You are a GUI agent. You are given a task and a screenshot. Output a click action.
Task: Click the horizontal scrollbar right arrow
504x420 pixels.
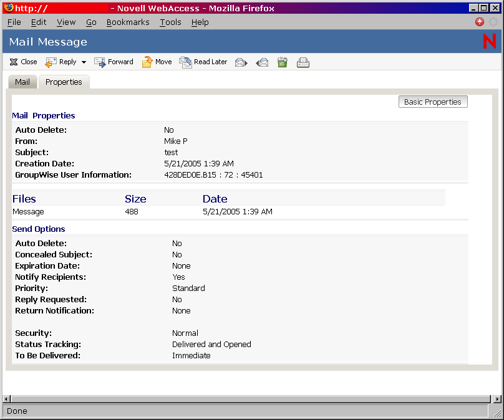coord(497,399)
